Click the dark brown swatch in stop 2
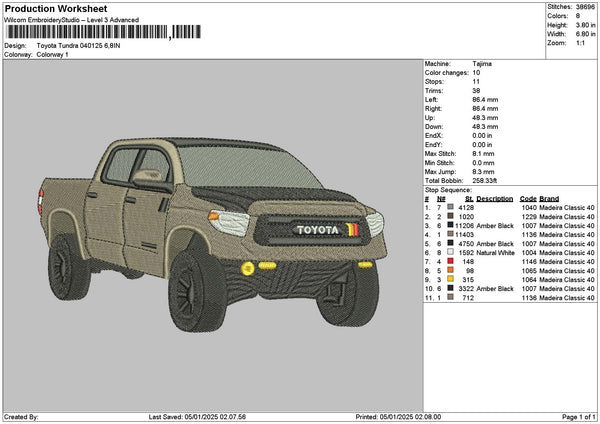600x424 pixels. pyautogui.click(x=450, y=217)
